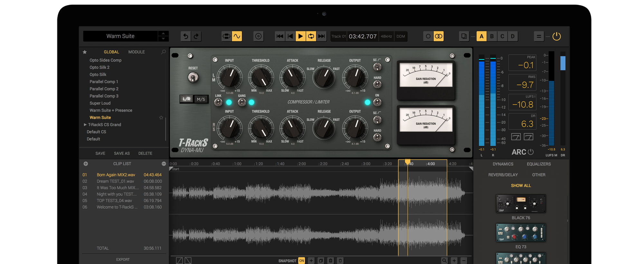This screenshot has height=264, width=644.
Task: Add a clip with plus icon
Action: (86, 164)
